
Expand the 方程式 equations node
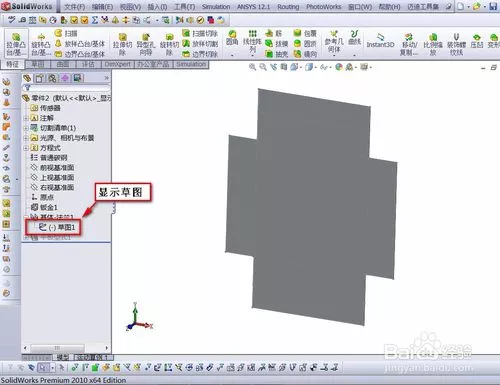coord(26,148)
